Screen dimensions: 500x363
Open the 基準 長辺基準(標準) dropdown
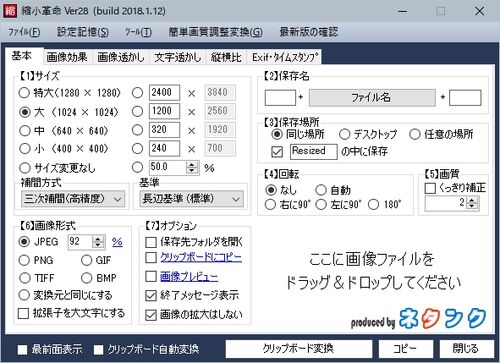[x=192, y=199]
